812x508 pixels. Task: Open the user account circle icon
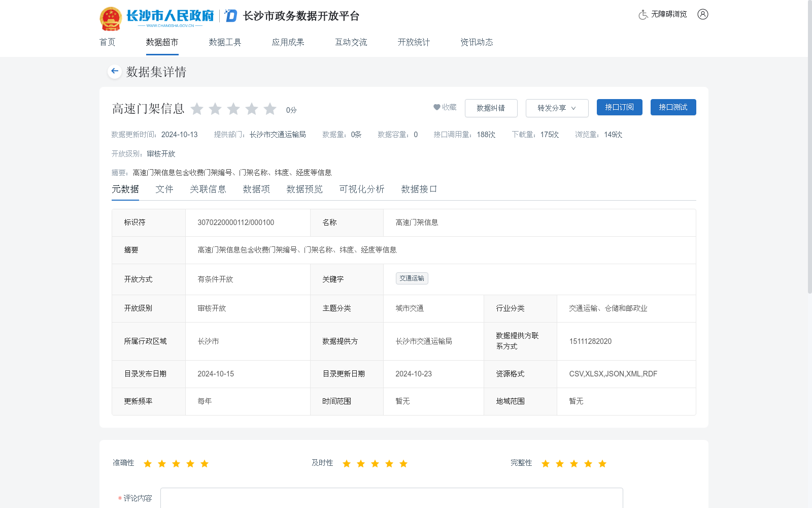(x=703, y=14)
